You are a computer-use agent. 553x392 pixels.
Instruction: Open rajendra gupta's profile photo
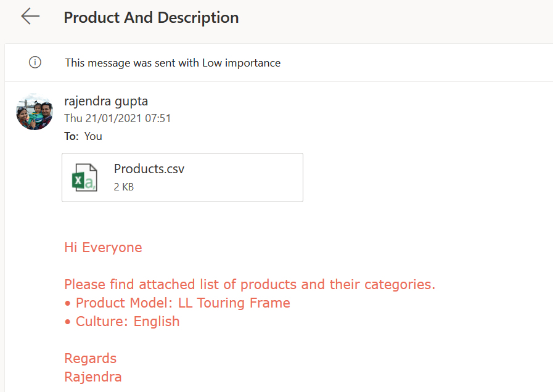point(35,112)
